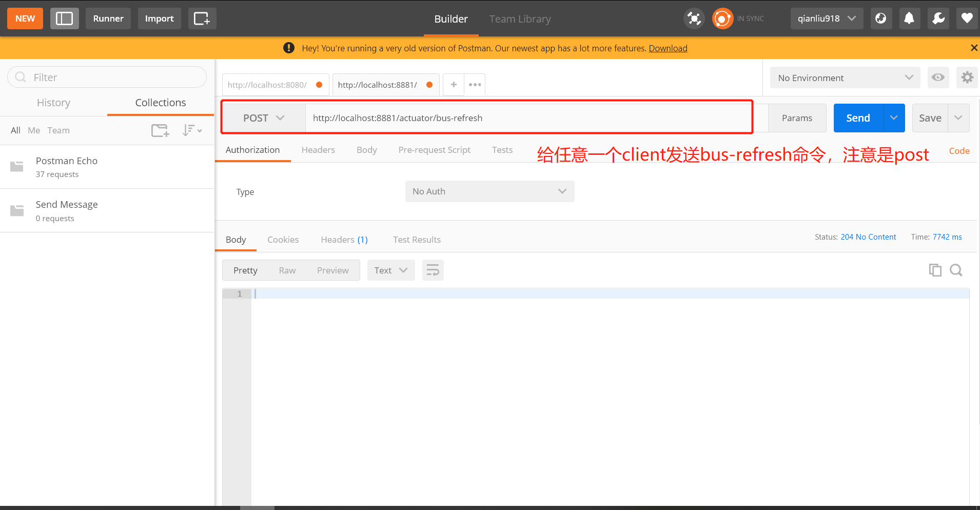Open the request Headers tab

tap(318, 150)
